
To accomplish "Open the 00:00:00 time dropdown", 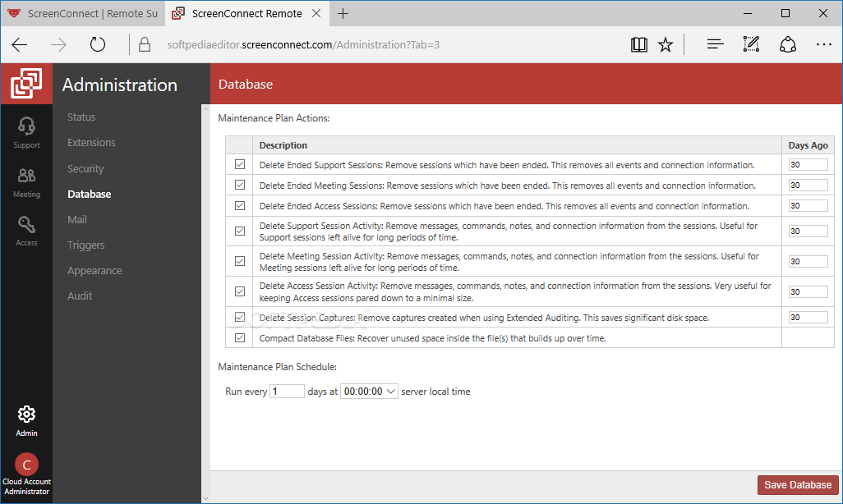I will tap(369, 392).
